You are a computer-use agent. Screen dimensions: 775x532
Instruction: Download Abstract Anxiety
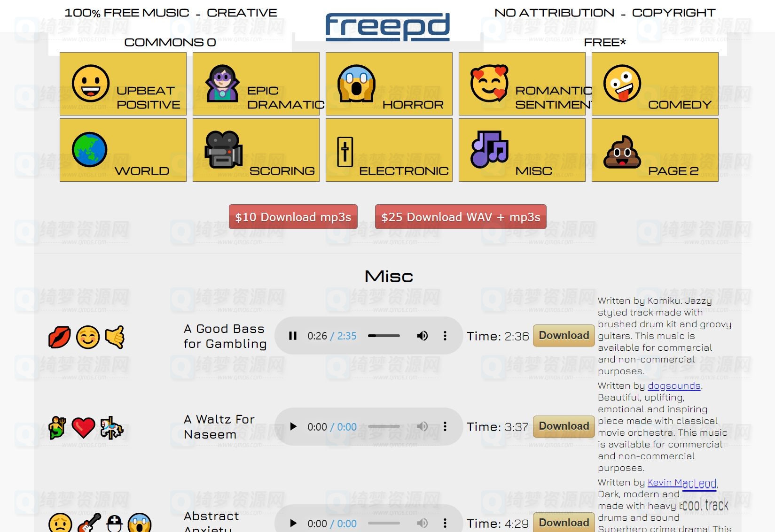564,523
